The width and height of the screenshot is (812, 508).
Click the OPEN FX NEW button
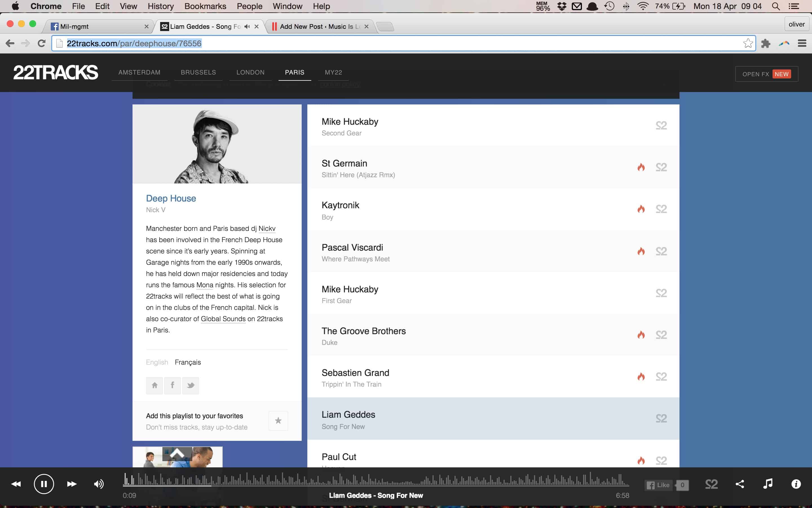pyautogui.click(x=766, y=74)
